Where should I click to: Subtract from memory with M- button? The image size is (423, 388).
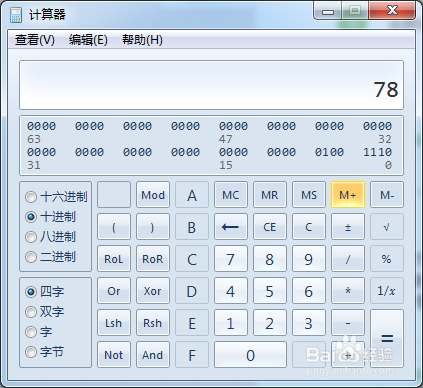pyautogui.click(x=387, y=195)
